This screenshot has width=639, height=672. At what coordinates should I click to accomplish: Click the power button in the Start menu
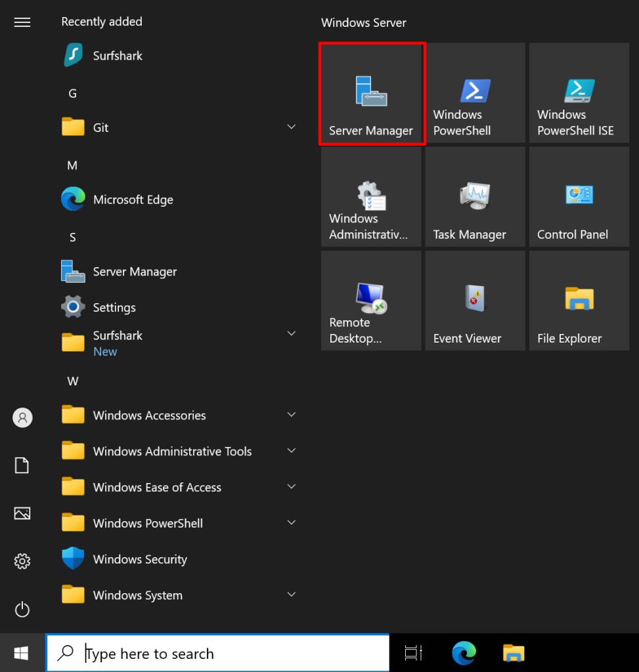(22, 610)
